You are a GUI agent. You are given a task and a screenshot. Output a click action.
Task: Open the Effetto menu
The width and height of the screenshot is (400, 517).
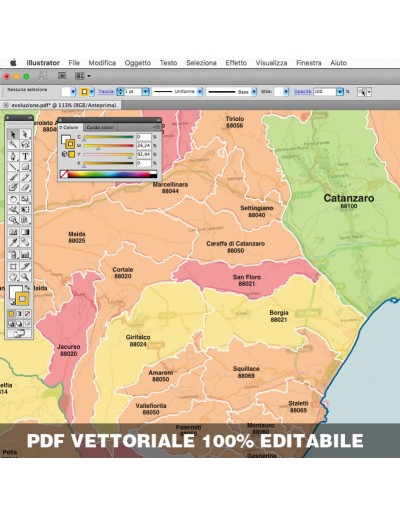(x=236, y=63)
